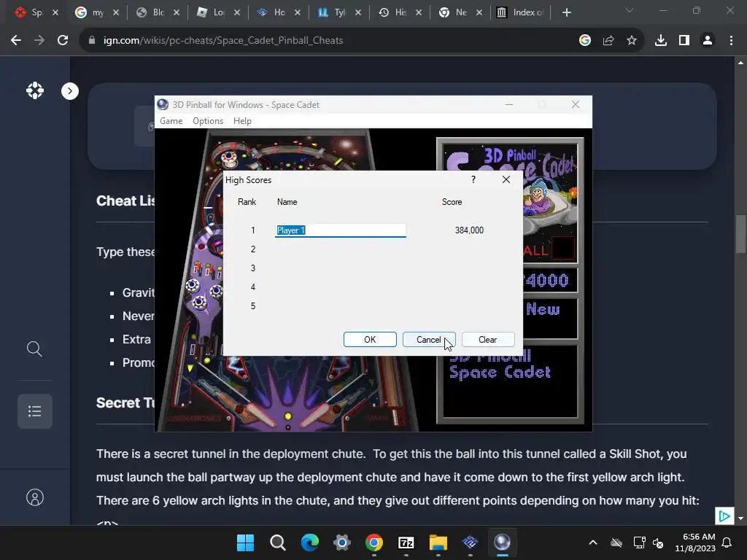Viewport: 747px width, 560px height.
Task: Clear the high scores list
Action: (488, 340)
